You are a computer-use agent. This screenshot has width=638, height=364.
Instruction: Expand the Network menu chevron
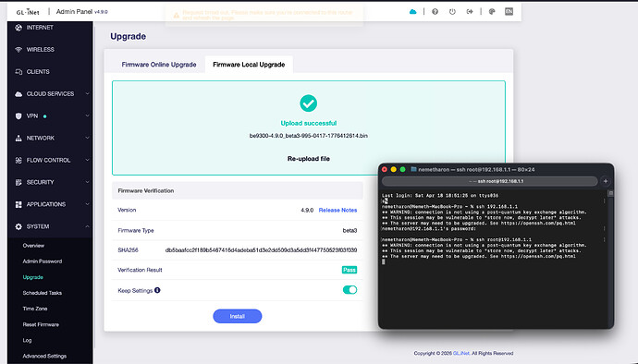[x=87, y=138]
